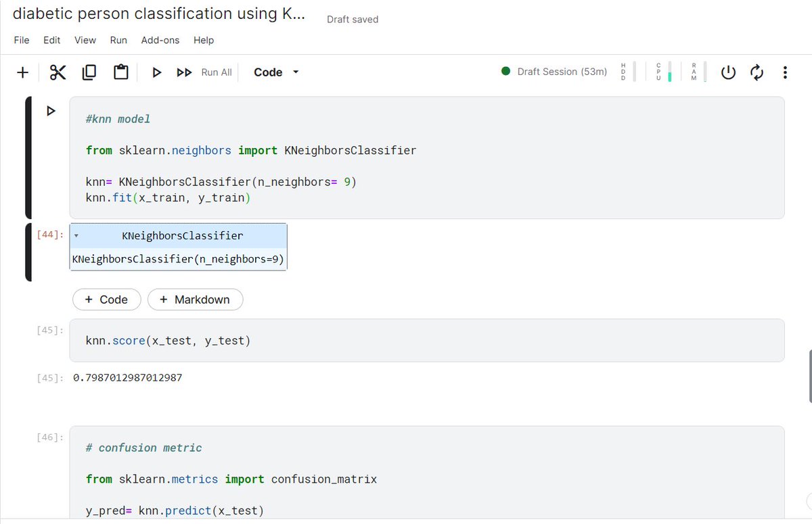Open the Run menu

pos(118,40)
